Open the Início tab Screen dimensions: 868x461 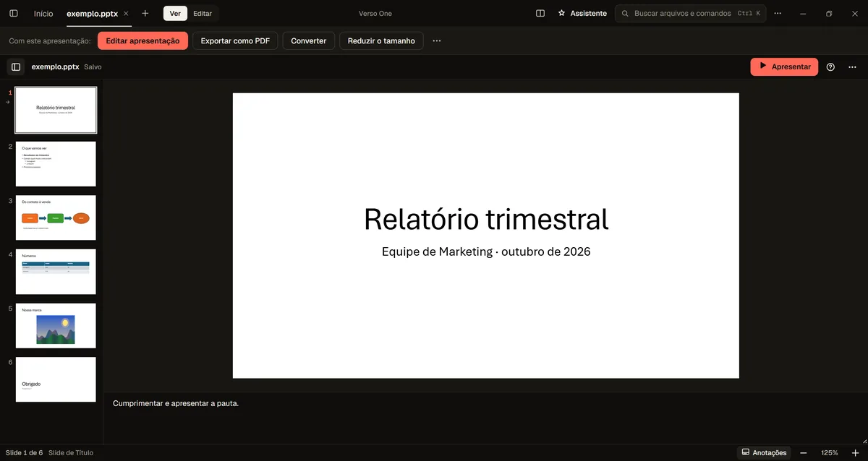[43, 13]
